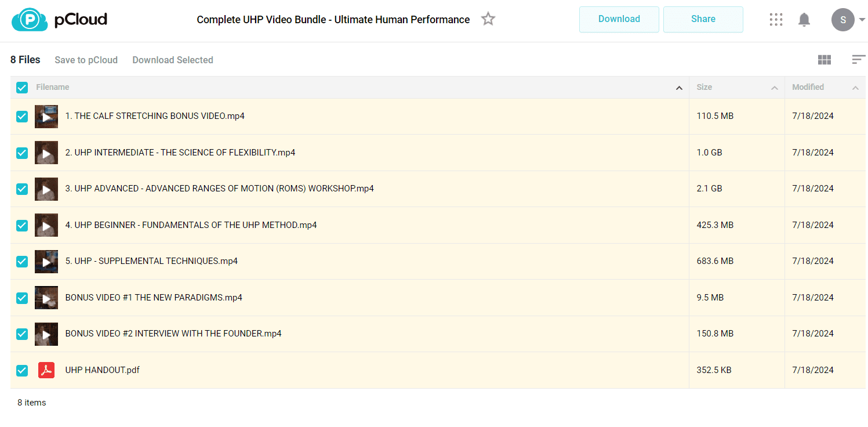Play the Science of Flexibility video thumbnail
868x427 pixels.
[46, 153]
